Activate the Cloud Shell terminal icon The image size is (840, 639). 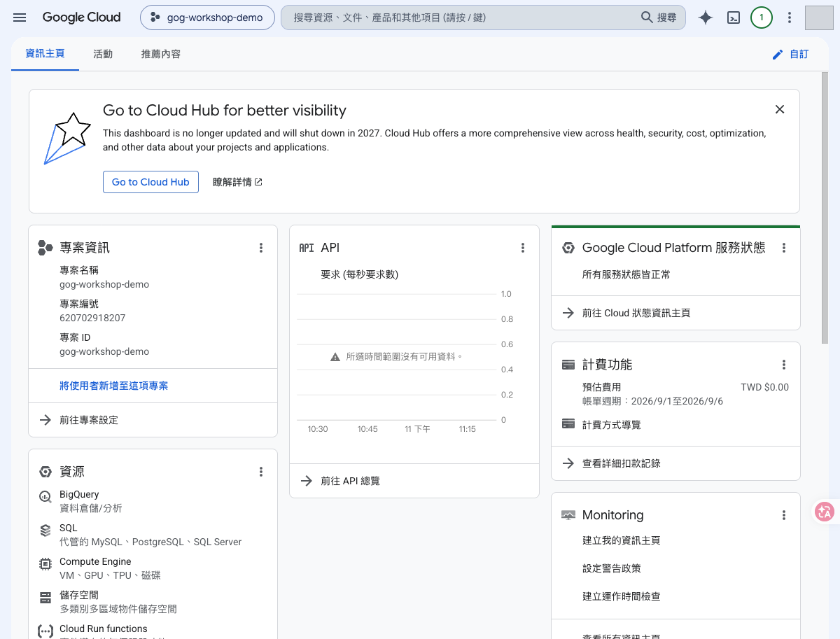(734, 17)
